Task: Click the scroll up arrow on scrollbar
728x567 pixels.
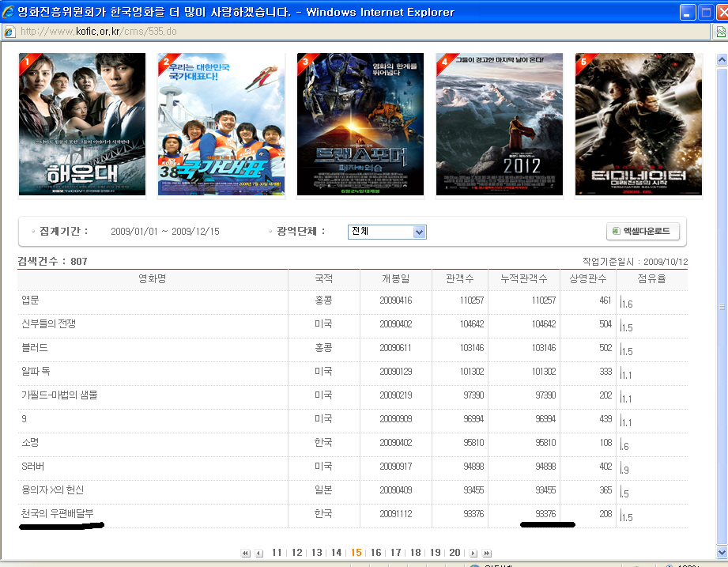Action: [722, 60]
